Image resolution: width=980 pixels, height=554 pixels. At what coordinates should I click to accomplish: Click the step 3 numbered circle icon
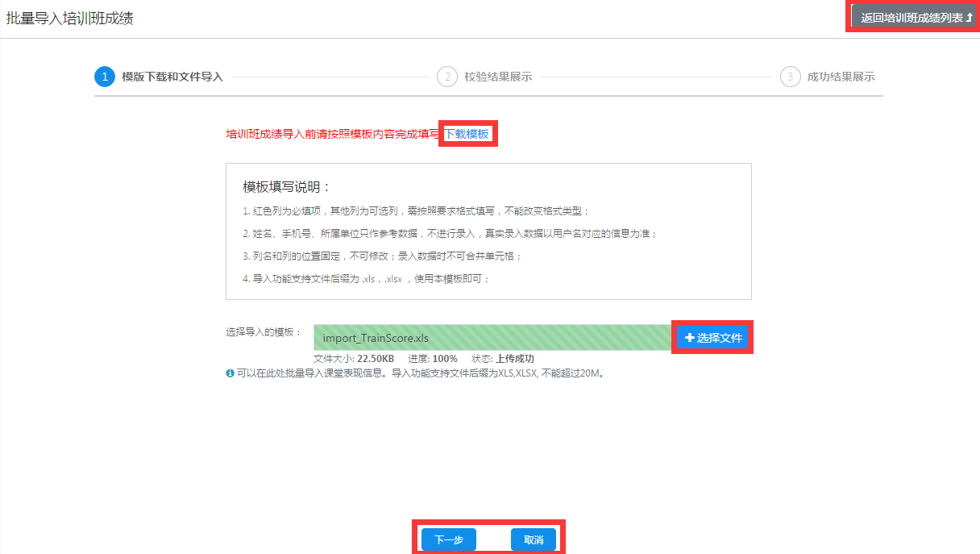point(790,77)
